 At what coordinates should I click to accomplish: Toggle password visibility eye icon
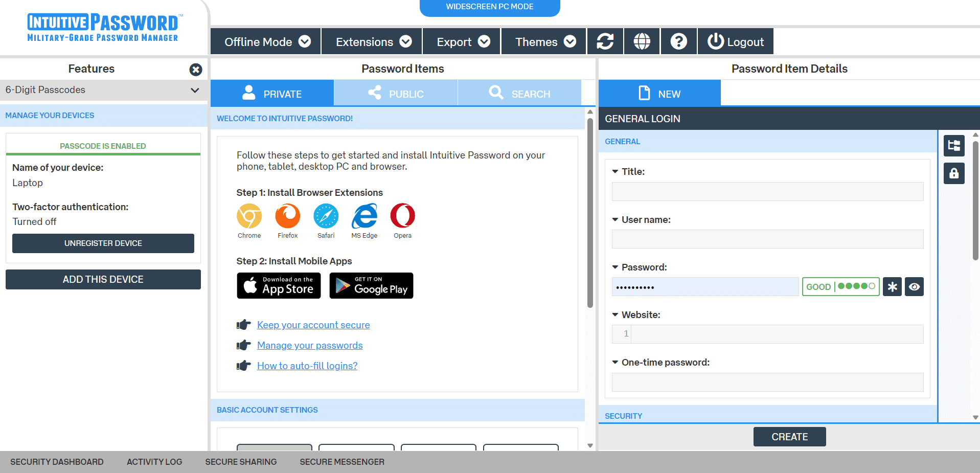pos(914,287)
